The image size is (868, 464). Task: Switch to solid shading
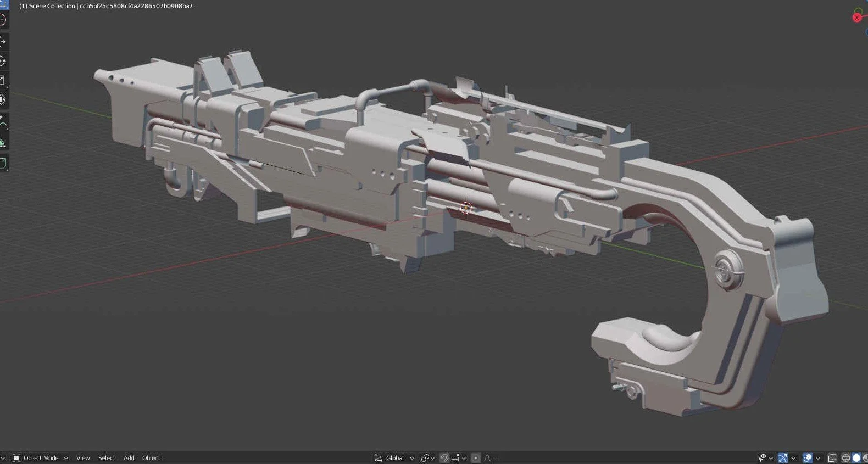856,458
